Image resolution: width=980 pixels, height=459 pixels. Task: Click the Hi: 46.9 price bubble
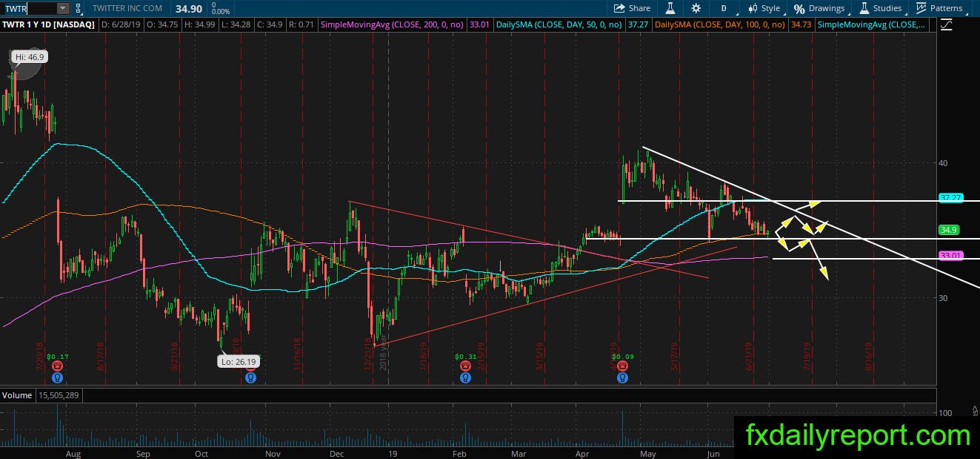click(x=30, y=56)
